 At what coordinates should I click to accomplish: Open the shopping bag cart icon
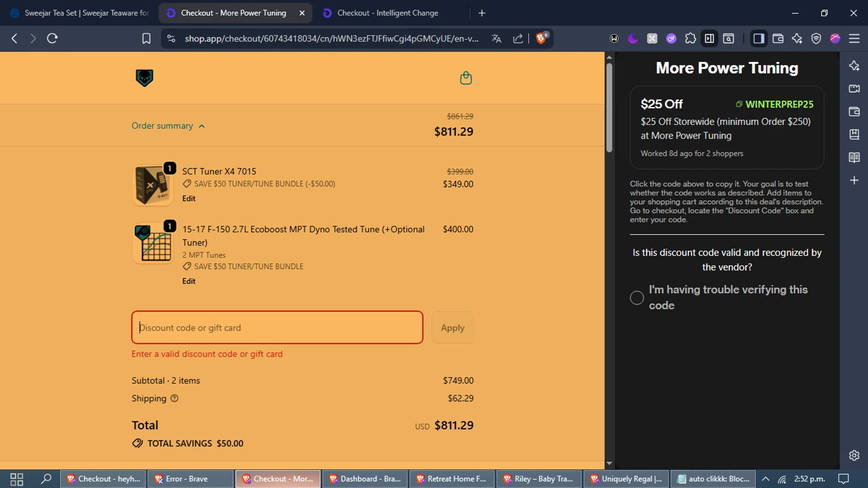(466, 78)
